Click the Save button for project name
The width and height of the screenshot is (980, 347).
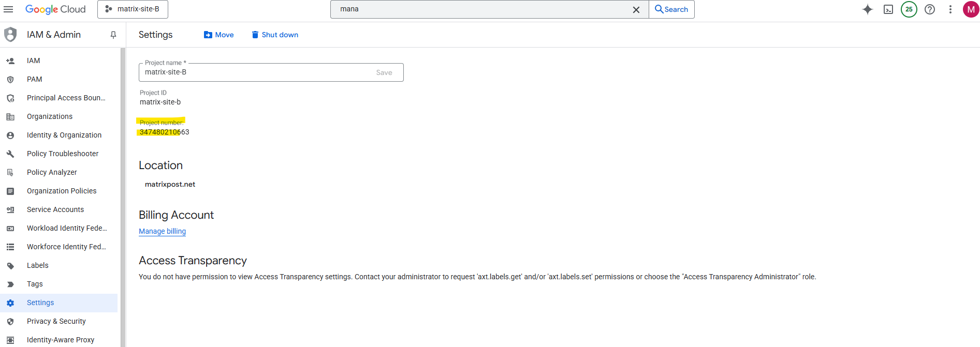(x=384, y=72)
